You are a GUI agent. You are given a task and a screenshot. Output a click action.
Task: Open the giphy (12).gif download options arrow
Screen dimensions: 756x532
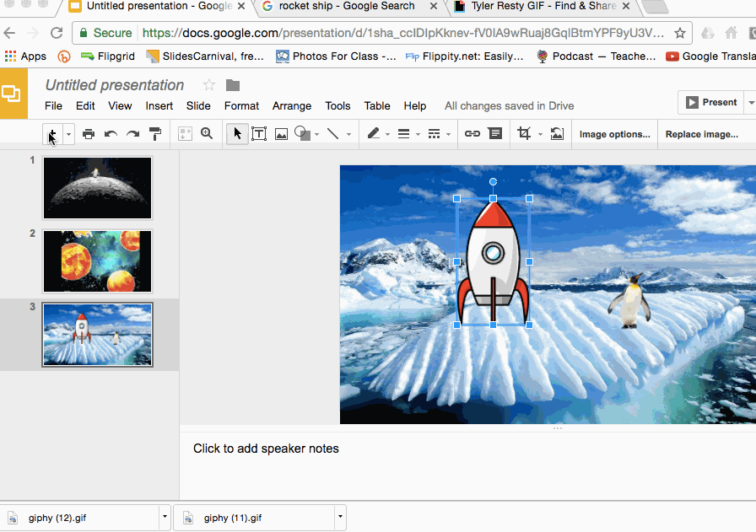164,517
